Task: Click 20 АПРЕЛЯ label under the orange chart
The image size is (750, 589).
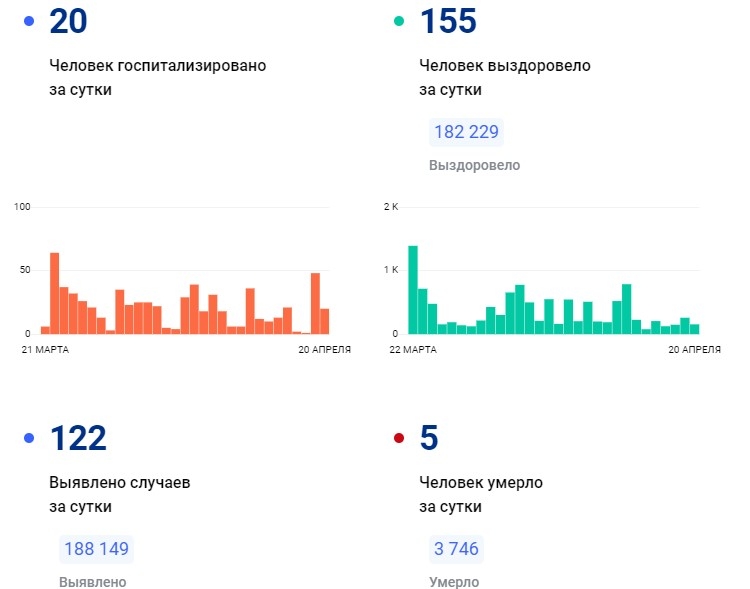Action: [322, 349]
